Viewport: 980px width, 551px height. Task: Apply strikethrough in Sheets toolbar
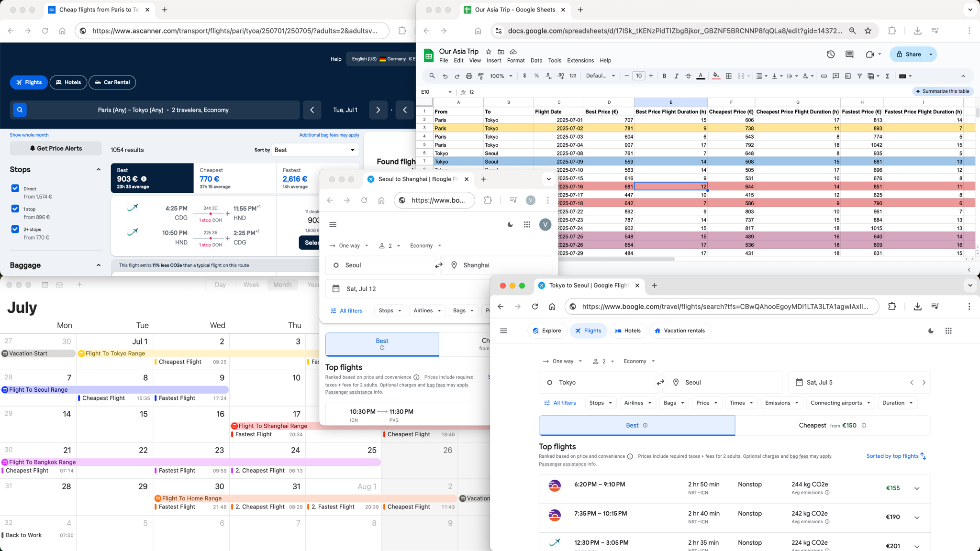coord(688,76)
